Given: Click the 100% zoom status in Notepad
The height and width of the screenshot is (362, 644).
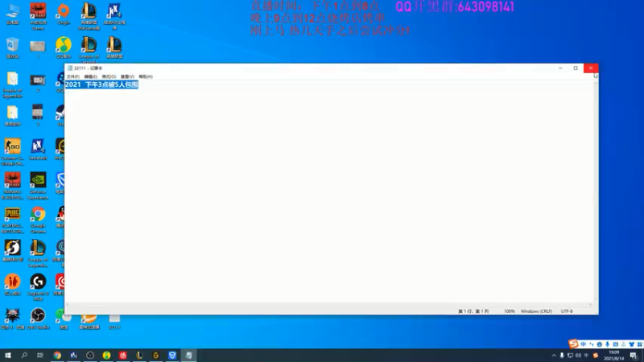Looking at the screenshot, I should [510, 311].
